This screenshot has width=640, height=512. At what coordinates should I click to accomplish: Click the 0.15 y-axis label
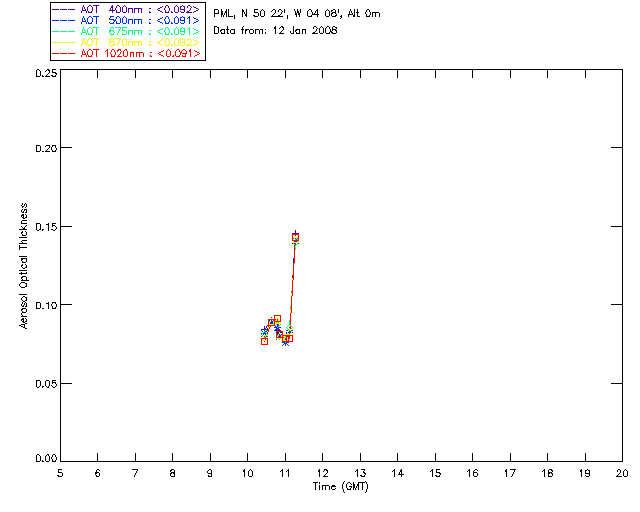tap(46, 227)
